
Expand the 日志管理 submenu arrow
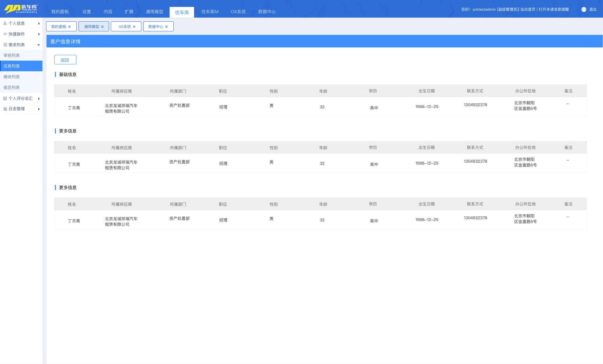click(39, 109)
